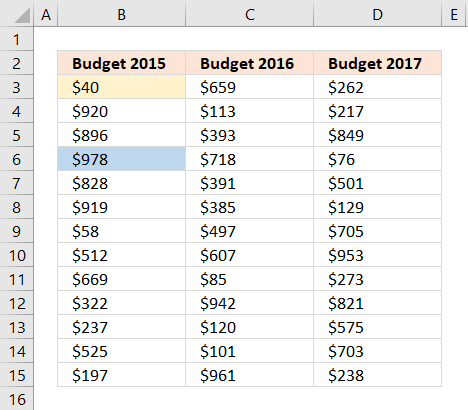
Task: Select the $238 cell in row 15
Action: (377, 375)
